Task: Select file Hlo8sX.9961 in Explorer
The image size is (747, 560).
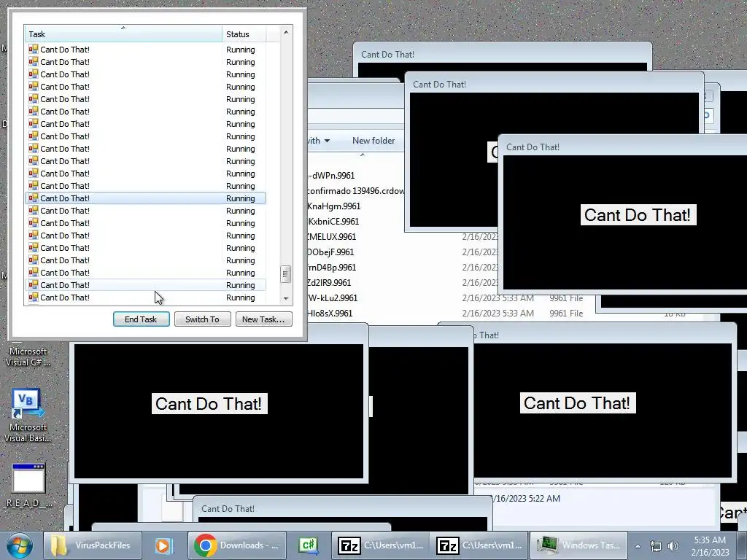Action: click(330, 314)
